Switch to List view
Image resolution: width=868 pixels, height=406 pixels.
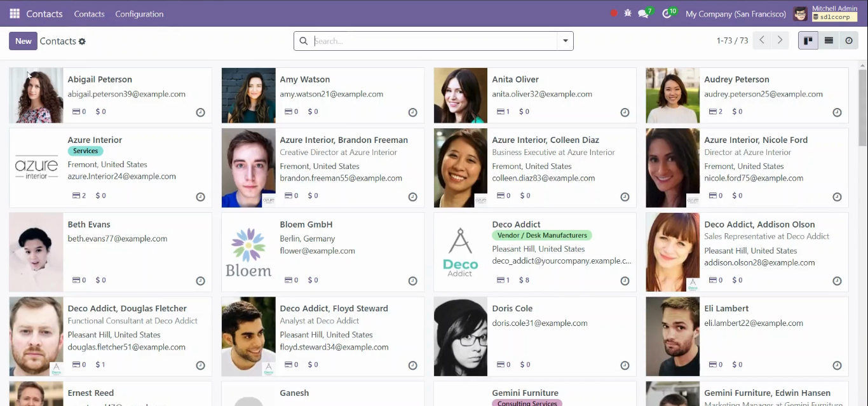829,41
